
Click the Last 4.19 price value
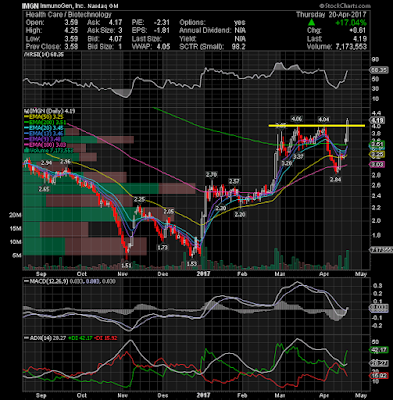pos(359,38)
